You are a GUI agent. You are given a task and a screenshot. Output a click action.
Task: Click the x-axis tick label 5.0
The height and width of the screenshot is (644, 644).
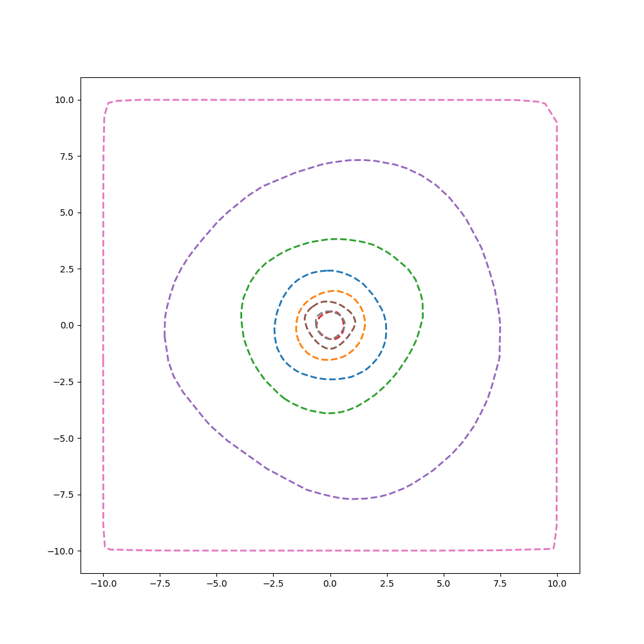point(444,583)
